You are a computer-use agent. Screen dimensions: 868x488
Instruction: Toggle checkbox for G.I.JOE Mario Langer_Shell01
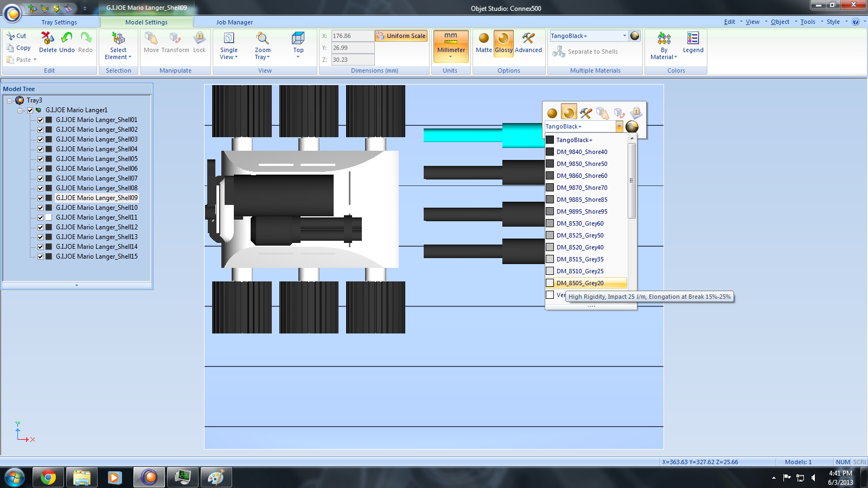(40, 120)
